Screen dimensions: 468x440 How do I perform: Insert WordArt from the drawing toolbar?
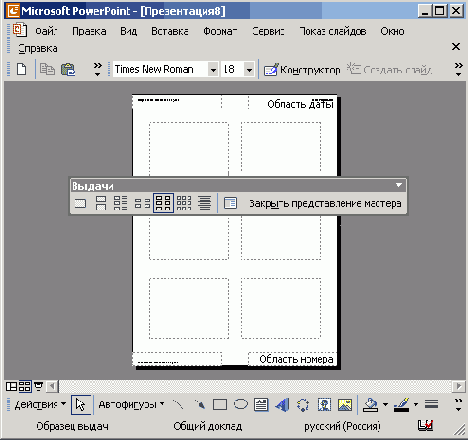pos(282,405)
